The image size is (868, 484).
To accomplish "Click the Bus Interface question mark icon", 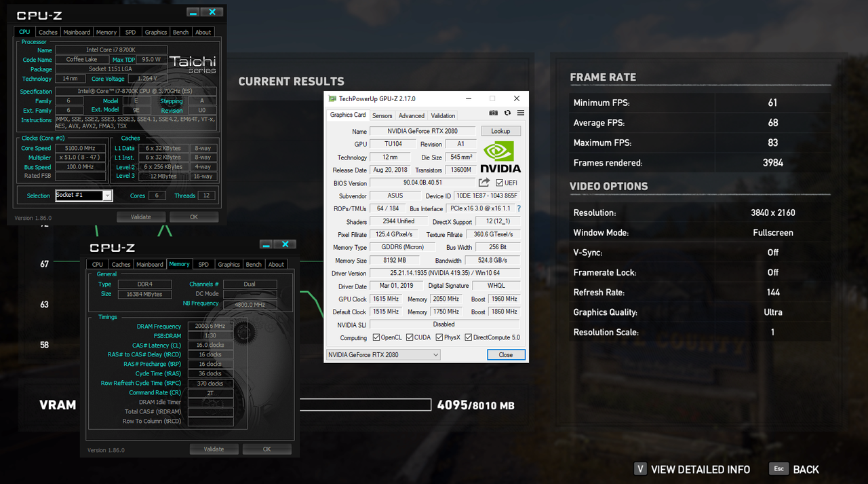I will click(519, 208).
